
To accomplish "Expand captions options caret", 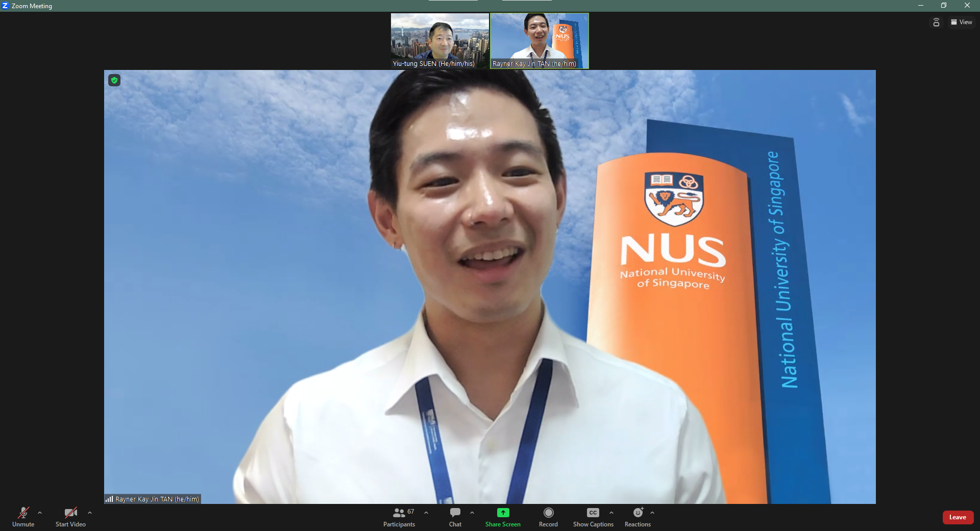I will click(611, 513).
